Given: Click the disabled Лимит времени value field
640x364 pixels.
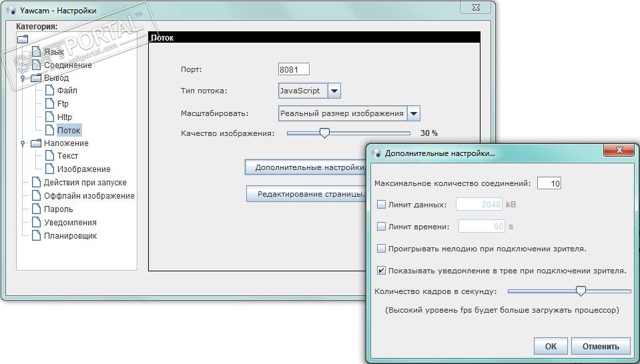Looking at the screenshot, I should tap(482, 226).
